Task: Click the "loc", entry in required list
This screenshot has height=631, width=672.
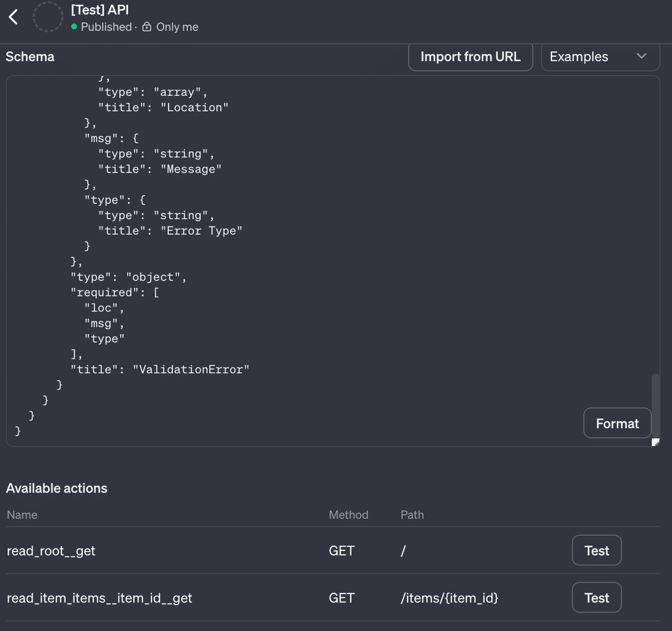Action: (104, 308)
